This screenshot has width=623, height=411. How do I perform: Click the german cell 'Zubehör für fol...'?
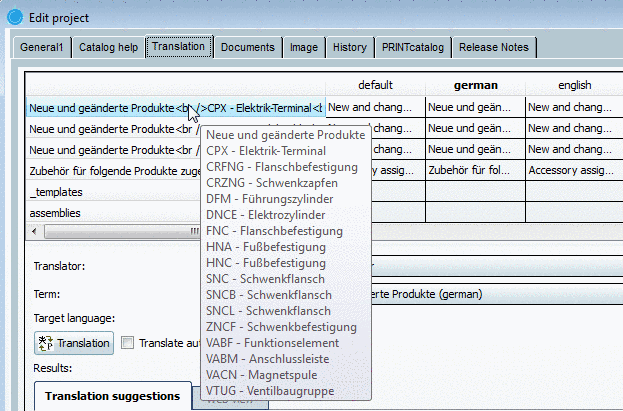tap(476, 171)
